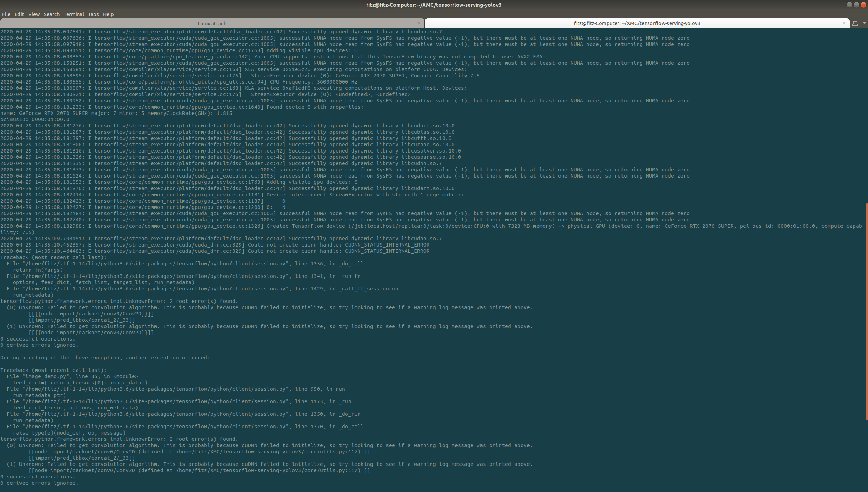This screenshot has height=492, width=868.
Task: Click first 'CUDNN_STATUS_INTERNAL_ERROR' at 14:35:10.452357
Action: click(387, 245)
